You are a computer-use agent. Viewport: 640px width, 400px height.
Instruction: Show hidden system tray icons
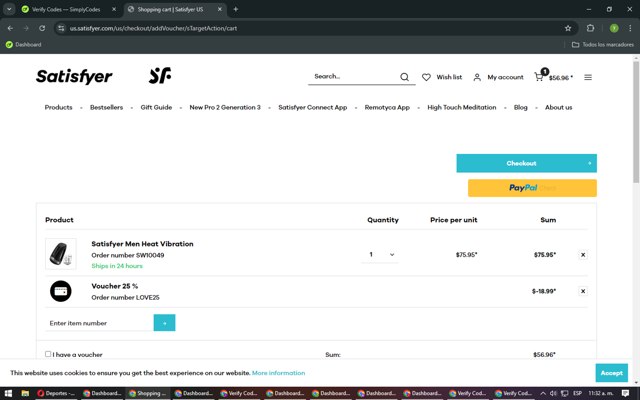[x=543, y=393]
